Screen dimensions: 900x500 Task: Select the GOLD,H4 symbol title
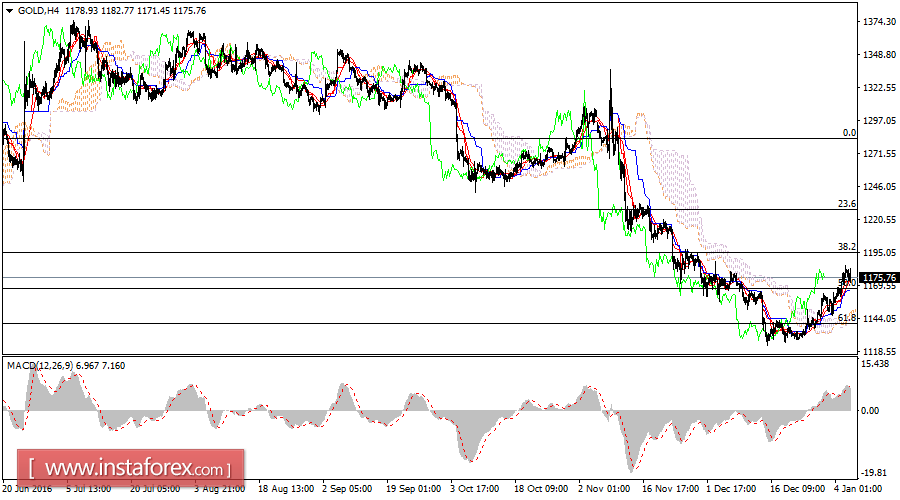(39, 11)
